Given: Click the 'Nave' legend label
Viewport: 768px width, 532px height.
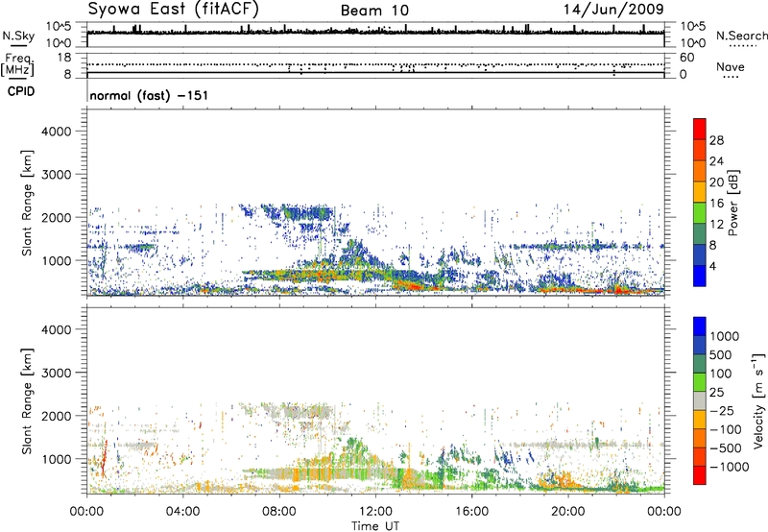Looking at the screenshot, I should [x=731, y=66].
